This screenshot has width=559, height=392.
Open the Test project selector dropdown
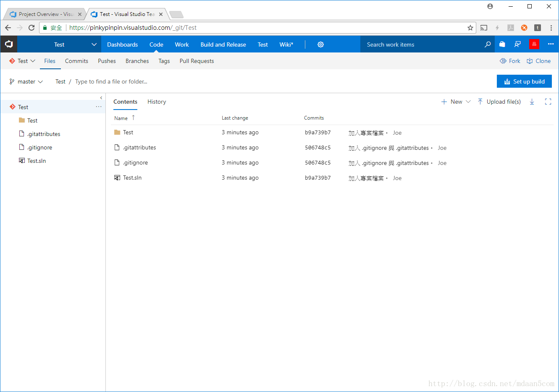click(x=59, y=44)
